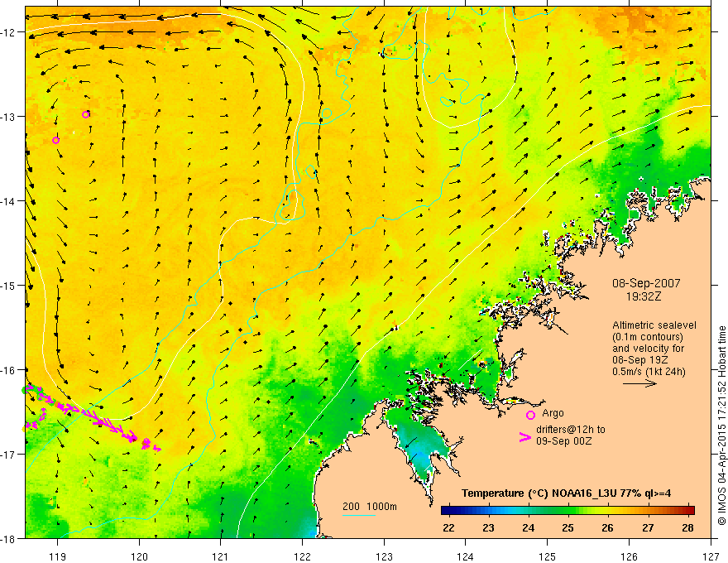728x563 pixels.
Task: Click the color bar value 22
Action: tap(448, 527)
